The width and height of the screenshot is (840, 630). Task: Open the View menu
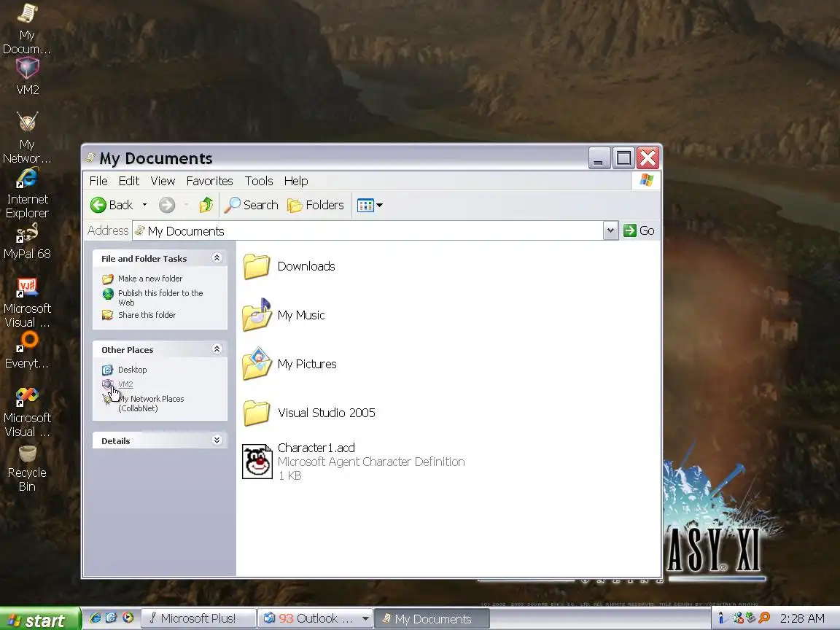click(163, 181)
